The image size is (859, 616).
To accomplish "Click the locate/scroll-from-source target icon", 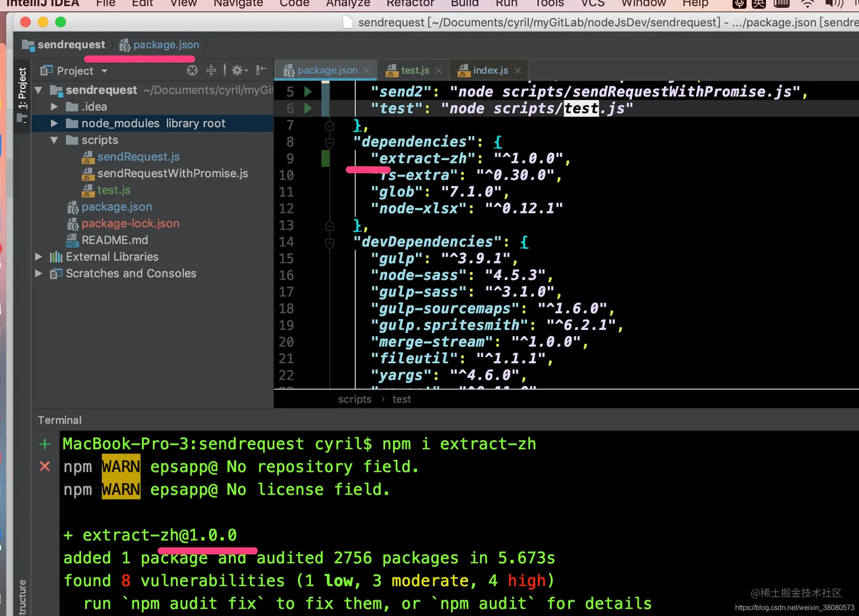I will pos(193,70).
